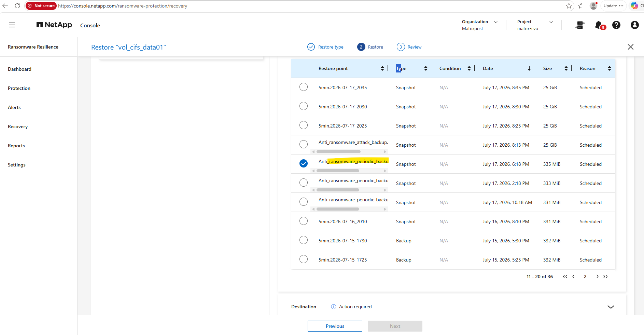This screenshot has width=644, height=335.
Task: Open Alerts in the sidebar
Action: (x=14, y=107)
